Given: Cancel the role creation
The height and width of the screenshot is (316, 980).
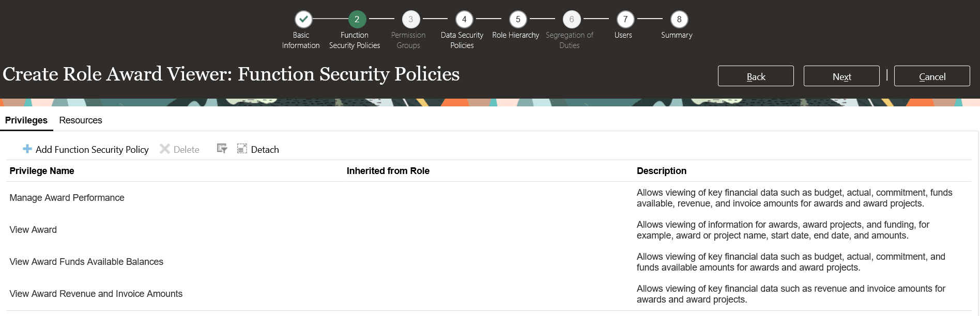Looking at the screenshot, I should coord(932,76).
